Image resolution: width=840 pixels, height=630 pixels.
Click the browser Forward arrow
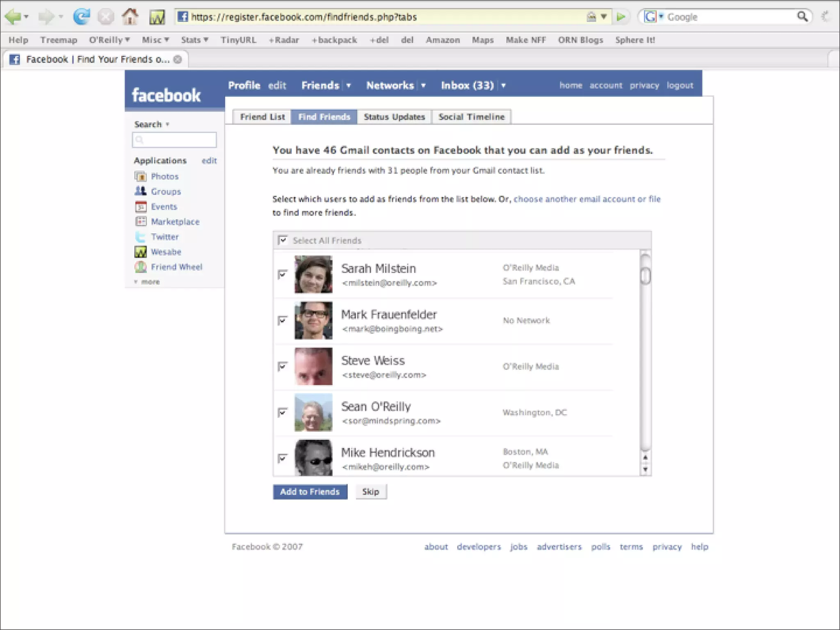[46, 17]
